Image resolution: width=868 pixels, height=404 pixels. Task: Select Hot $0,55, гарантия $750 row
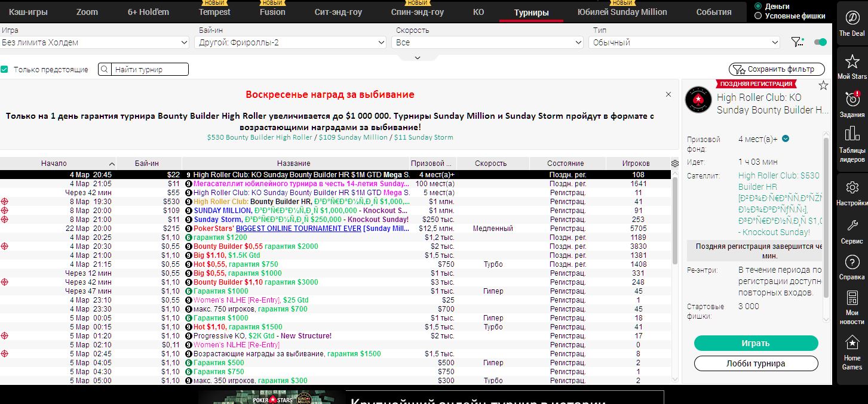[x=336, y=264]
